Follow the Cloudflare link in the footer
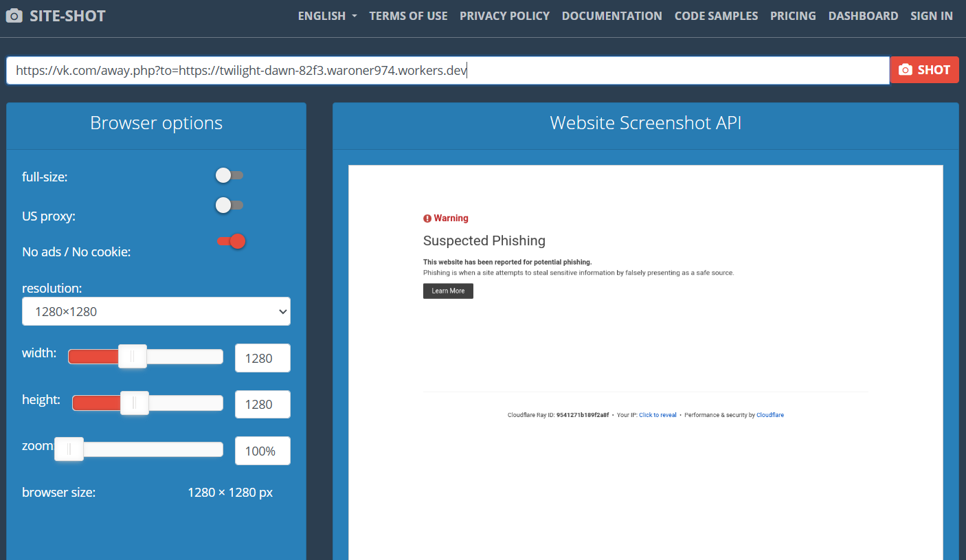 [770, 415]
